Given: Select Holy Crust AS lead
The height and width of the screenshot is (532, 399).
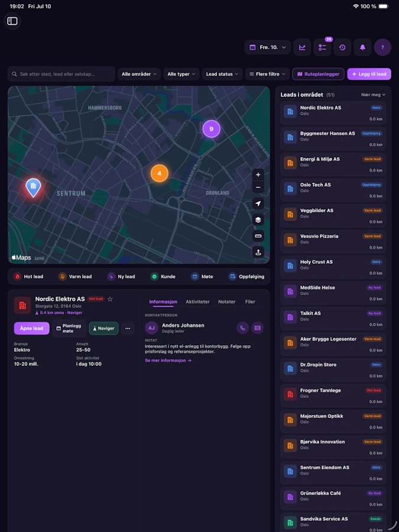Looking at the screenshot, I should click(333, 267).
